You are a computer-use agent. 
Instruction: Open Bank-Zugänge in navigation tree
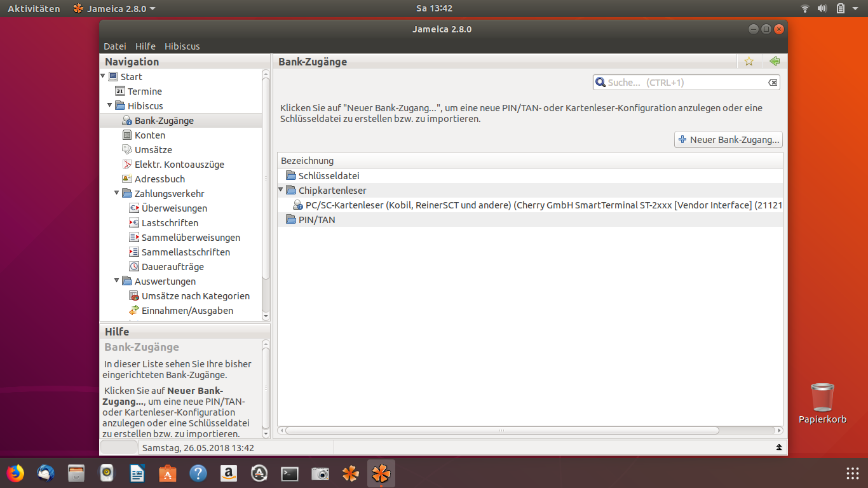click(x=164, y=120)
